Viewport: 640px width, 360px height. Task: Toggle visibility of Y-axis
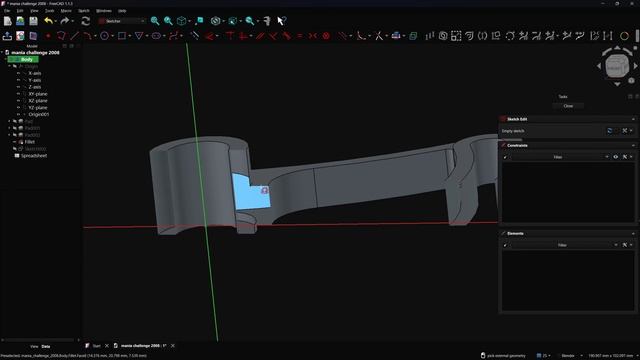(18, 80)
